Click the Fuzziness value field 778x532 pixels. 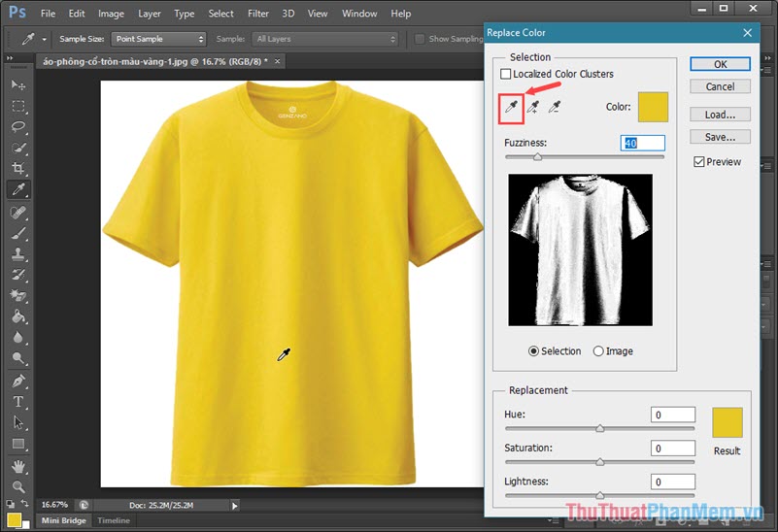click(x=643, y=143)
